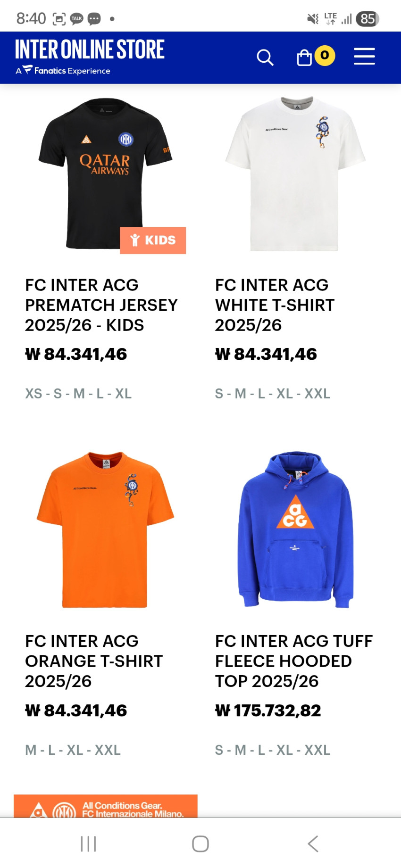
Task: Tap Android home navigation button
Action: 200,843
